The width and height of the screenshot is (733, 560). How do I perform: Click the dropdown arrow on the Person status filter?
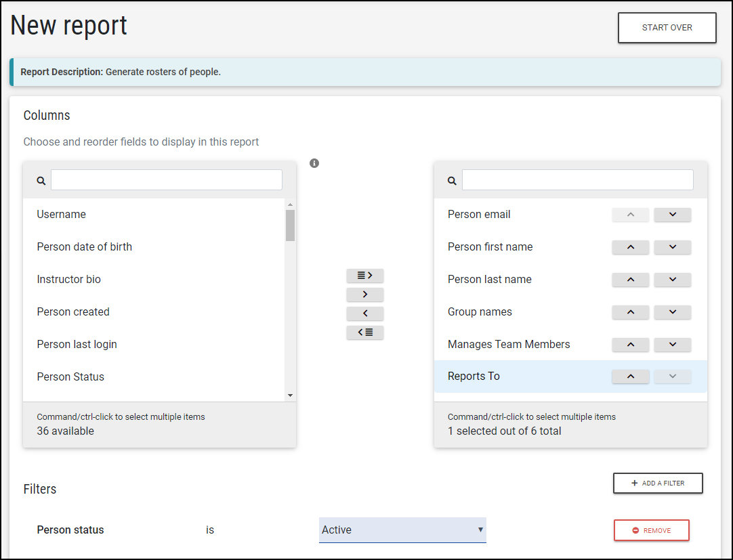click(x=480, y=530)
